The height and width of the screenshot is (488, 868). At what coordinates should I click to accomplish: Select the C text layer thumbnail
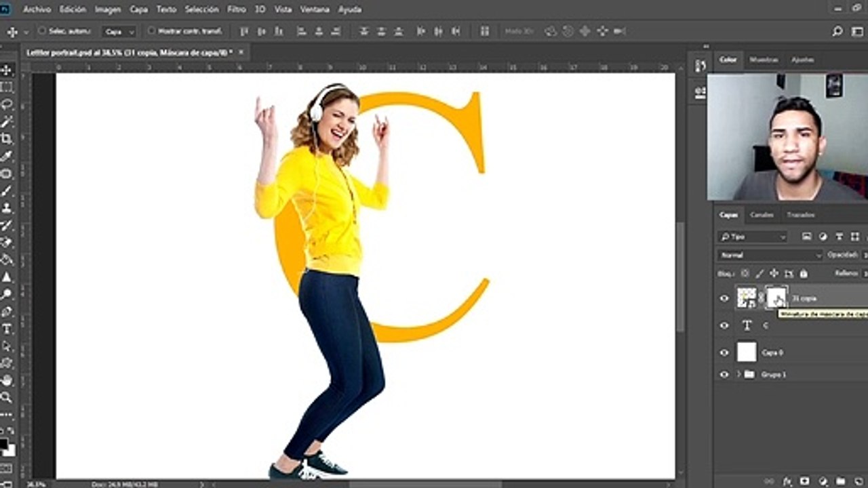click(x=747, y=325)
